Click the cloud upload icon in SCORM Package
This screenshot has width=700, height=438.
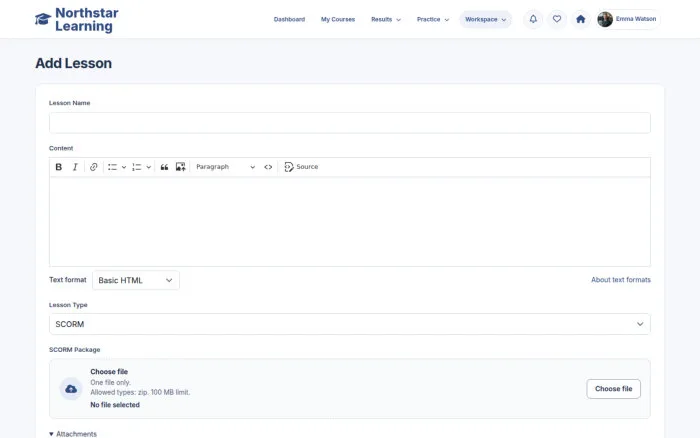click(x=71, y=389)
